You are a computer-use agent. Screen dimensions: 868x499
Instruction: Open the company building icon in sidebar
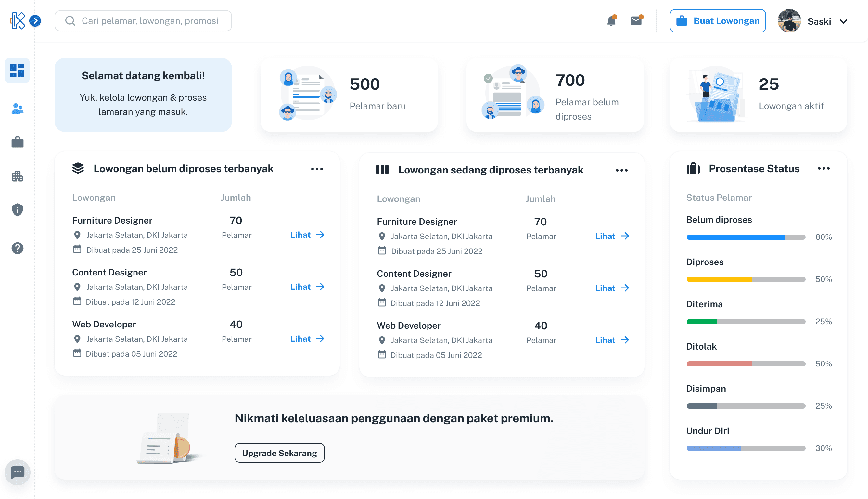tap(17, 176)
